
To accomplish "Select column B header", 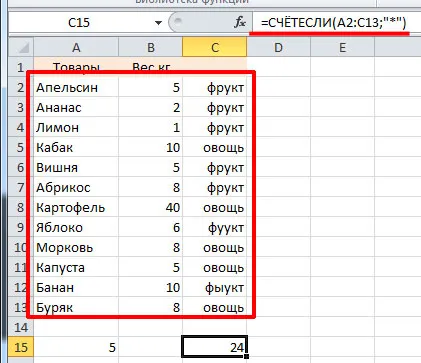I will pyautogui.click(x=151, y=48).
